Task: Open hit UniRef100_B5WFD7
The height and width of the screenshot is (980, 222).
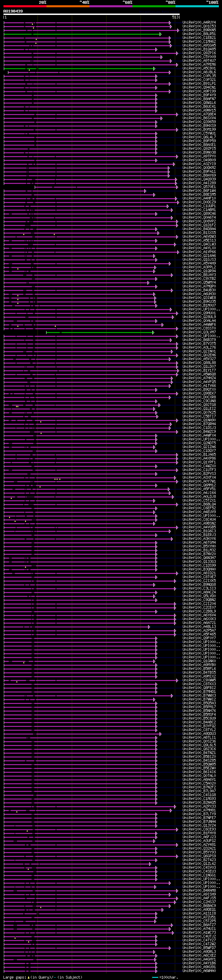Action: [199, 948]
